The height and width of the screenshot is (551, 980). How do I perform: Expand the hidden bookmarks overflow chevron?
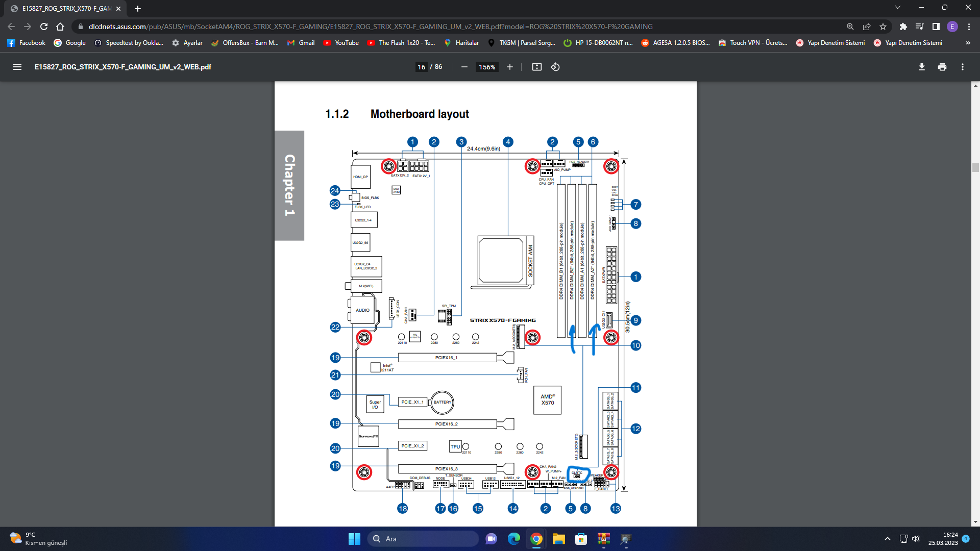click(968, 43)
